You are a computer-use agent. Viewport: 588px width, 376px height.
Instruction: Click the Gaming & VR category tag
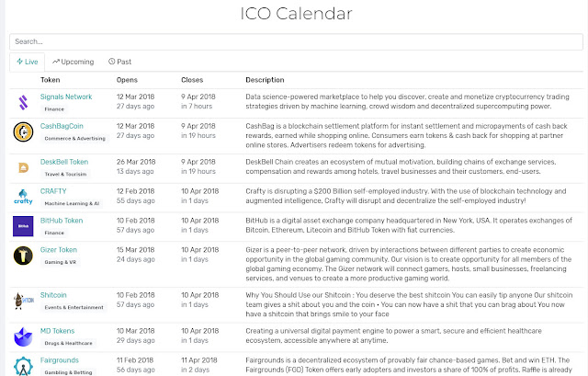(x=62, y=262)
